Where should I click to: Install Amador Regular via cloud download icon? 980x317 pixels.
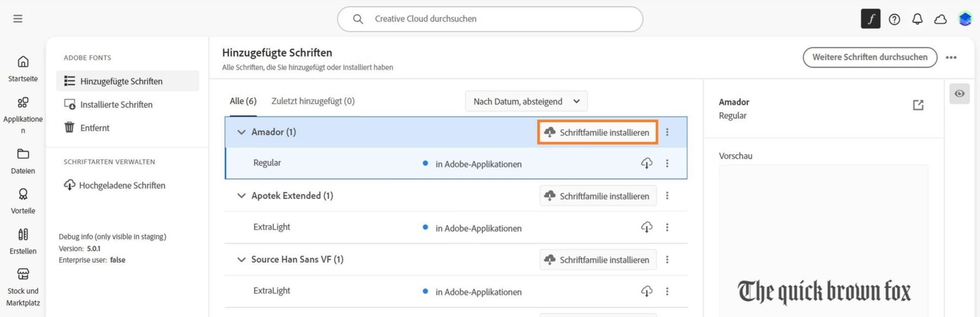click(x=647, y=163)
